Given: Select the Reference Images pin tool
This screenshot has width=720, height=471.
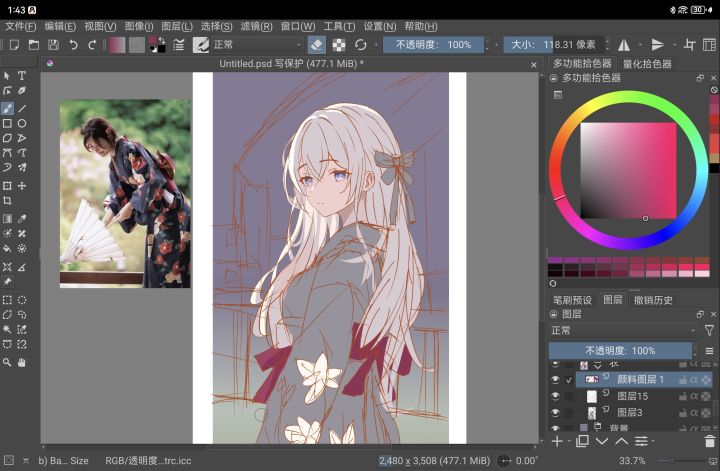Looking at the screenshot, I should (x=7, y=281).
